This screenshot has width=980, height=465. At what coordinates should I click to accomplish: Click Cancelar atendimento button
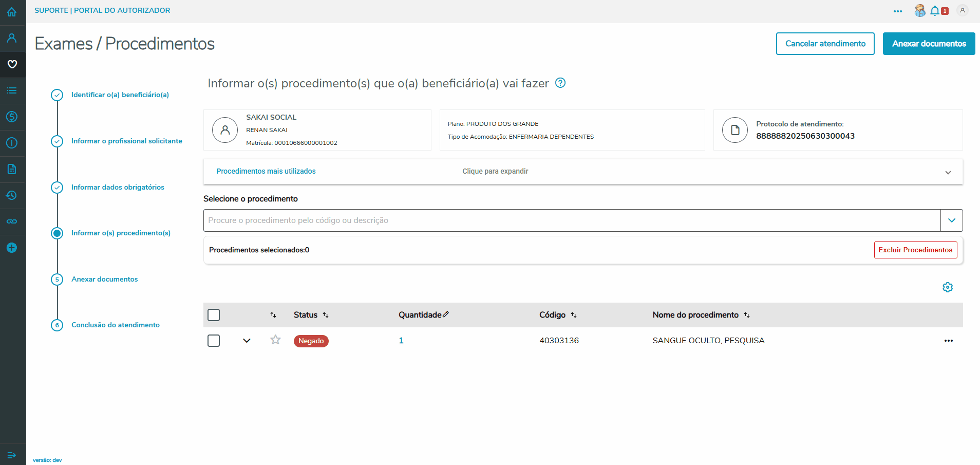pos(825,44)
